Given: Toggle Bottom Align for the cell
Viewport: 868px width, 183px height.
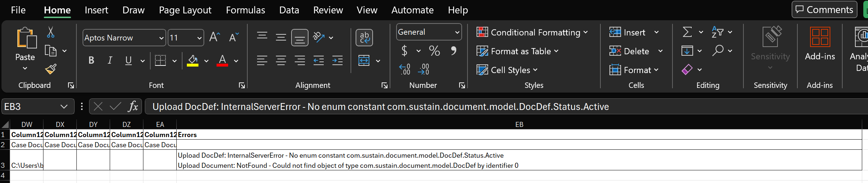Looking at the screenshot, I should [299, 38].
